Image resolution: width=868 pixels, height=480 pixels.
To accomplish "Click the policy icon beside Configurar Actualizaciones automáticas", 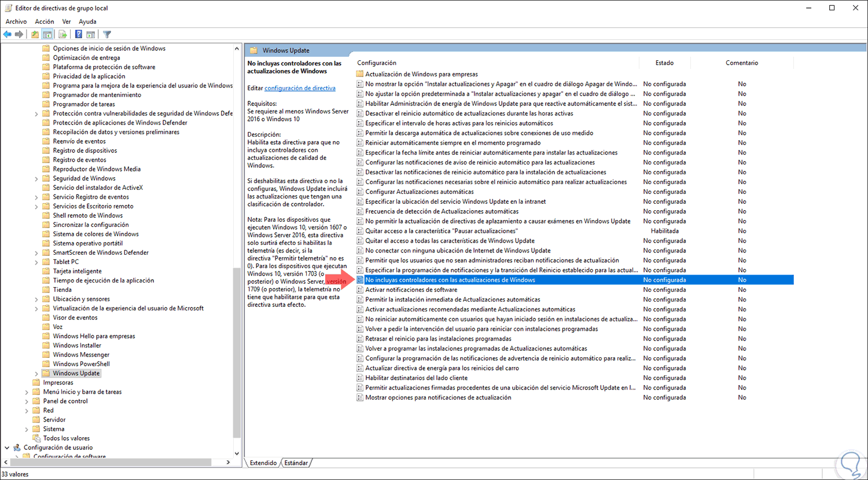I will click(360, 192).
